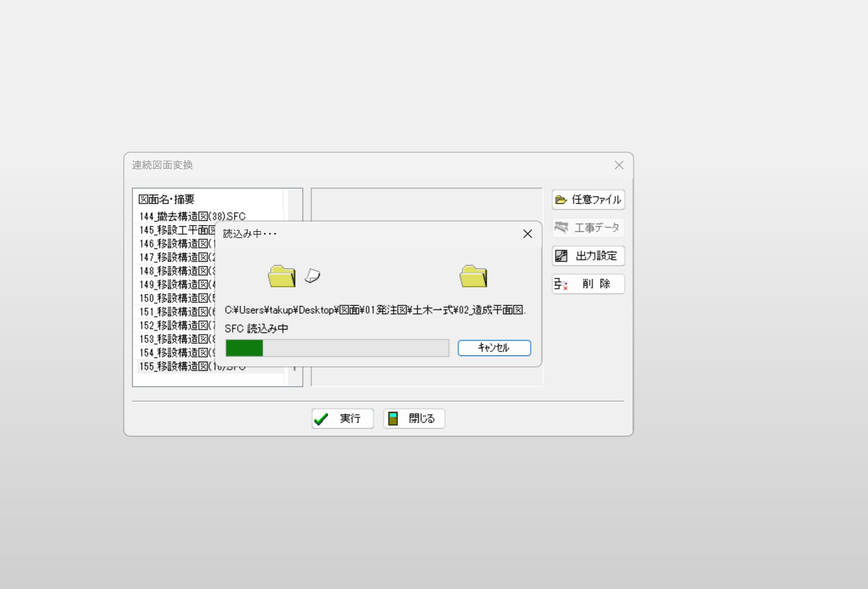
Task: Select the row starting with 147_移設構造図
Action: click(176, 257)
